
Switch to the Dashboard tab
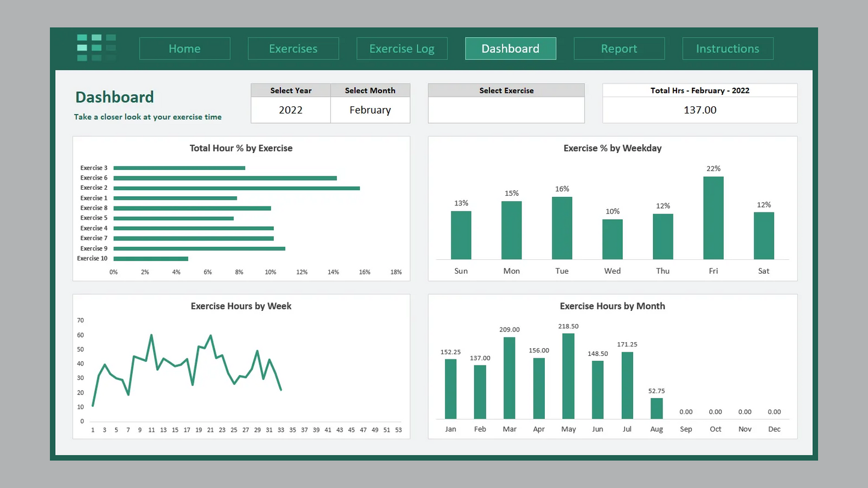point(510,49)
